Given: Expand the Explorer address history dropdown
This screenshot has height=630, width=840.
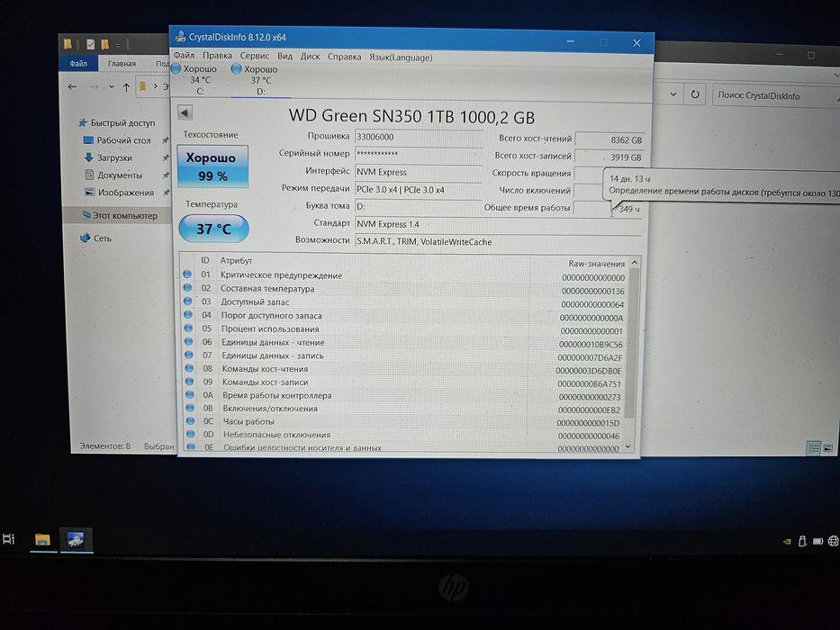Looking at the screenshot, I should tap(673, 94).
